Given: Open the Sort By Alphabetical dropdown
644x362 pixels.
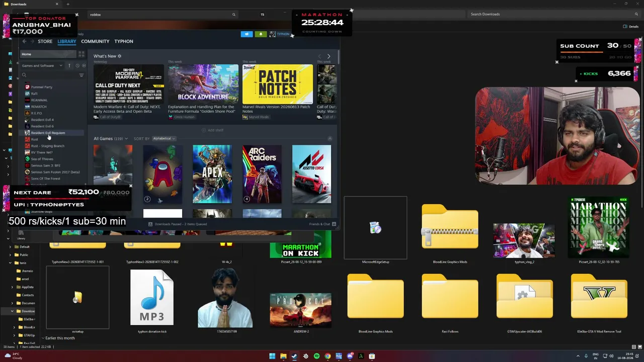Looking at the screenshot, I should 164,139.
